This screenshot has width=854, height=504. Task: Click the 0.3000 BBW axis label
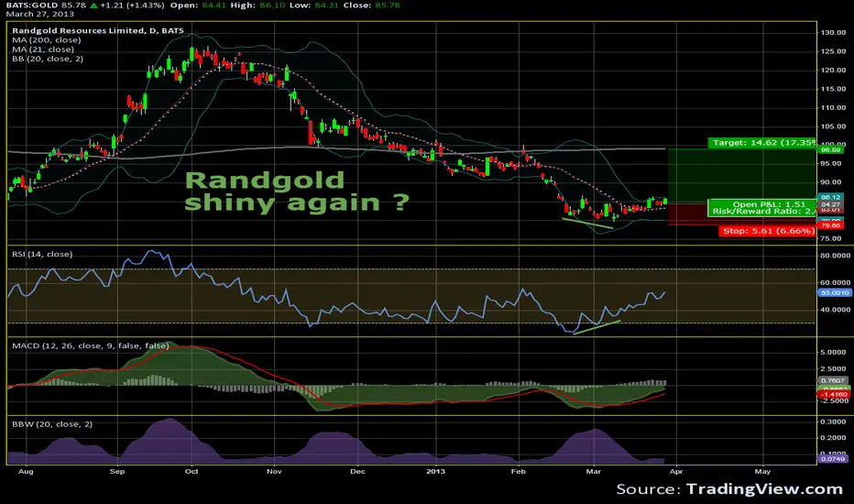coord(833,422)
